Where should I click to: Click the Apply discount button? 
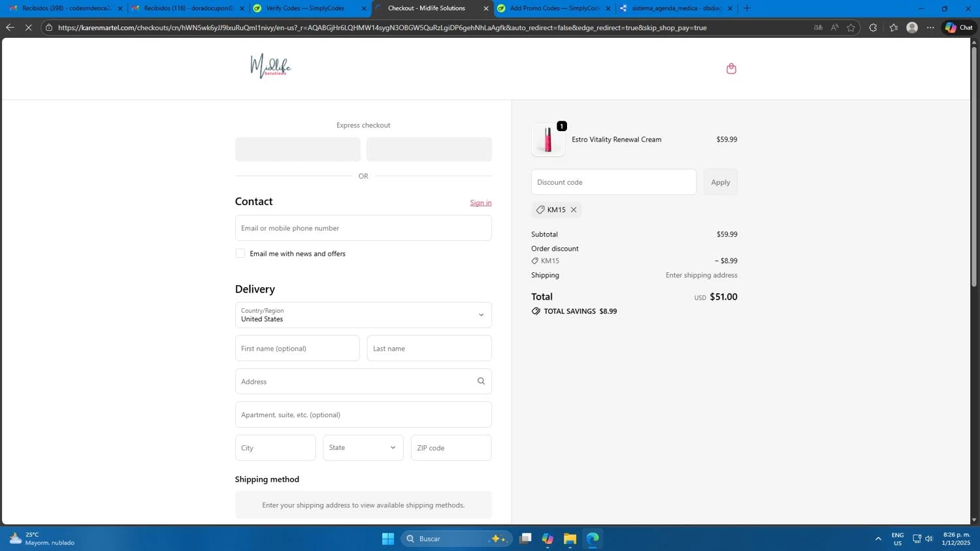(x=721, y=182)
